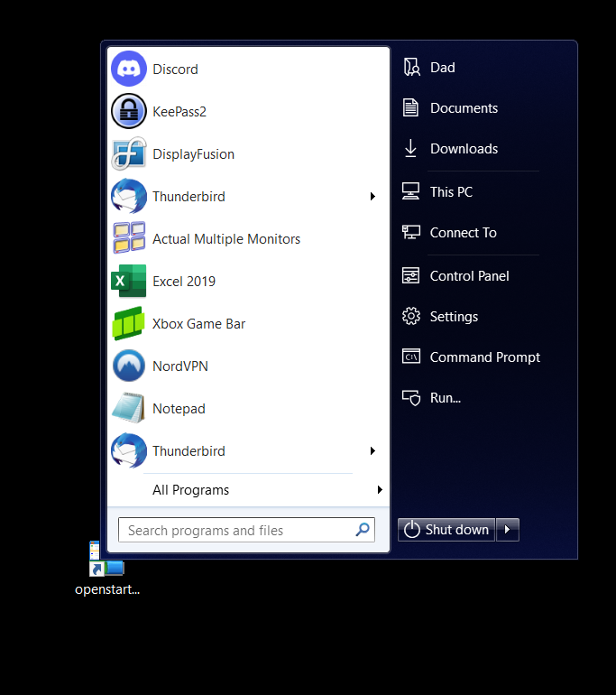Click the Excel 2019 label

coord(184,281)
